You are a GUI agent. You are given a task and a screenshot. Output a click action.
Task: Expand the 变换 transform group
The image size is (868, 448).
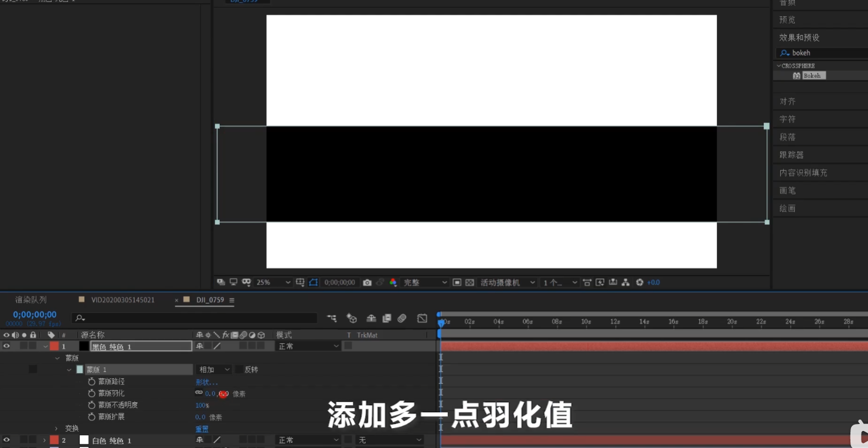(57, 428)
